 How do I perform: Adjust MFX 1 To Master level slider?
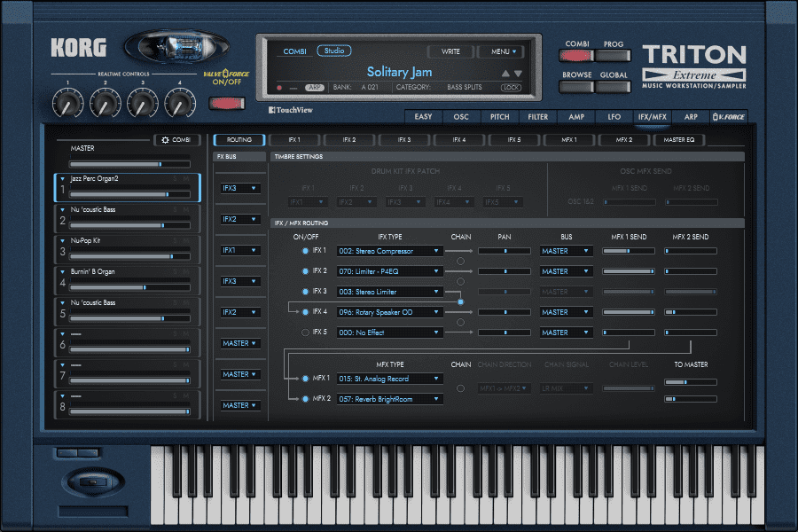pos(691,382)
